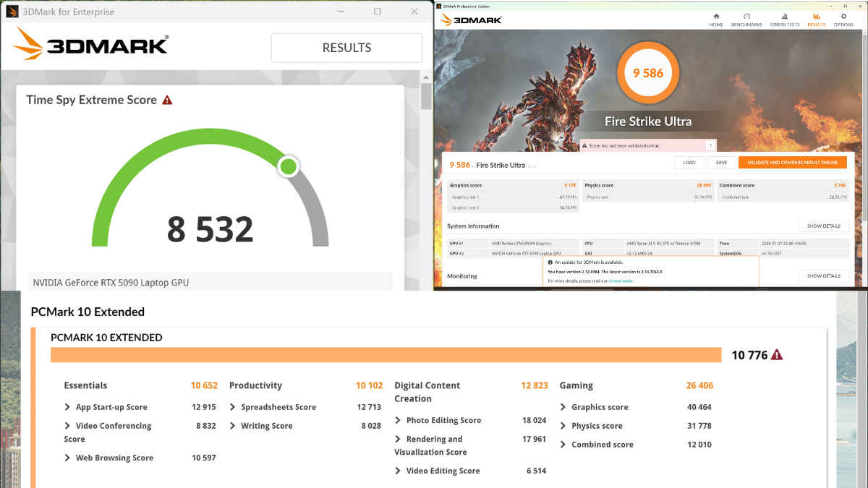Expand the Video Editing Score row

coord(399,471)
